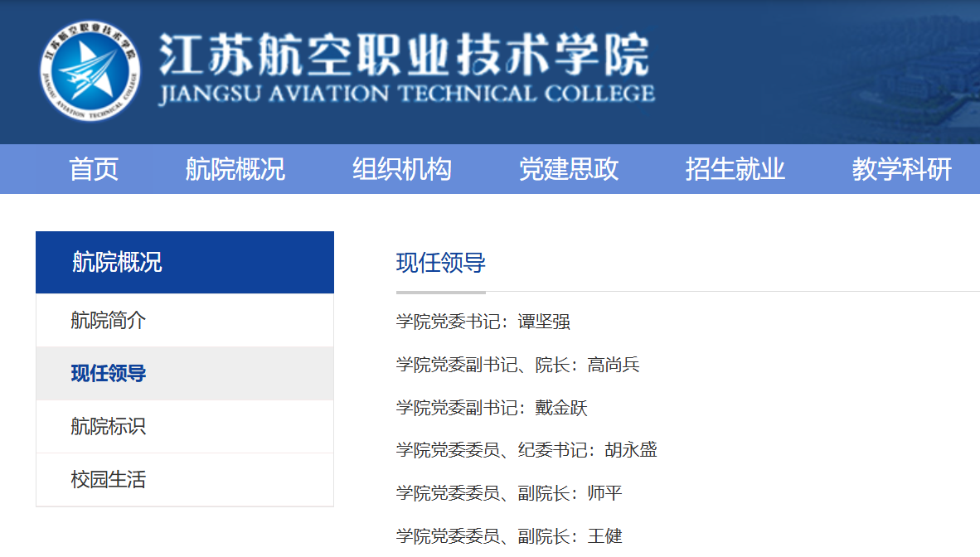Image resolution: width=980 pixels, height=557 pixels.
Task: Click the Jiangsu Aviation Technical College title
Action: coord(405,70)
